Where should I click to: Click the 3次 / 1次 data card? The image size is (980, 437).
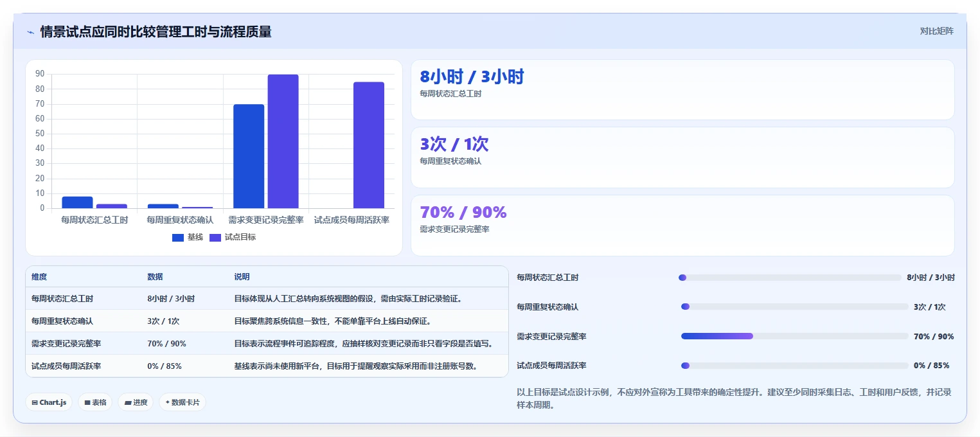click(682, 157)
